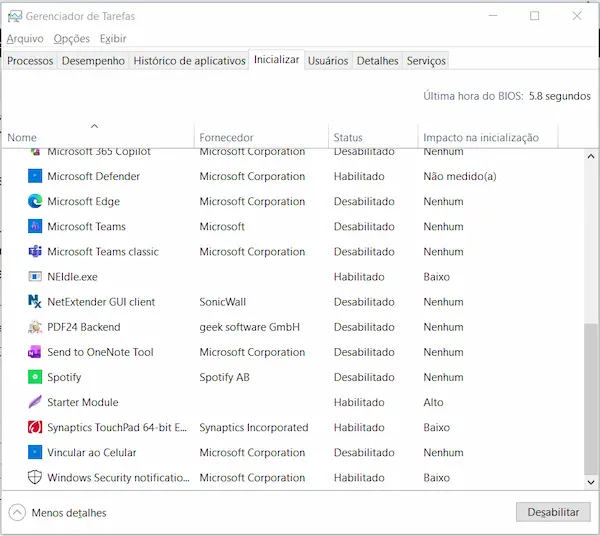This screenshot has width=600, height=536.
Task: Click Desabilitado status of Spotify row
Action: 364,377
